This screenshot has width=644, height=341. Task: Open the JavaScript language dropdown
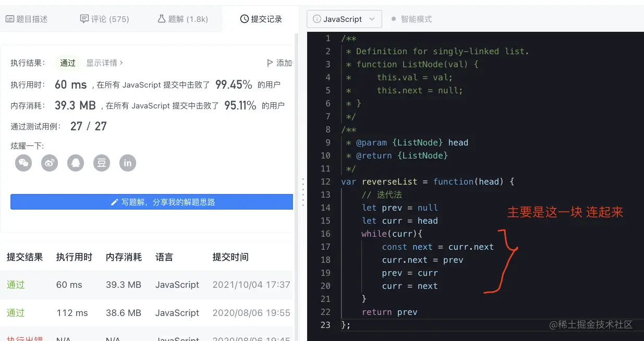pos(344,19)
